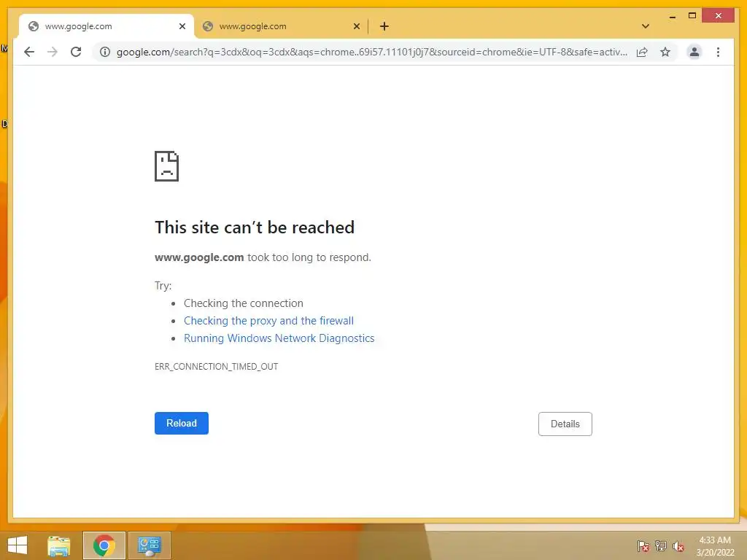This screenshot has height=560, width=747.
Task: Open File Explorer from taskbar
Action: 59,545
